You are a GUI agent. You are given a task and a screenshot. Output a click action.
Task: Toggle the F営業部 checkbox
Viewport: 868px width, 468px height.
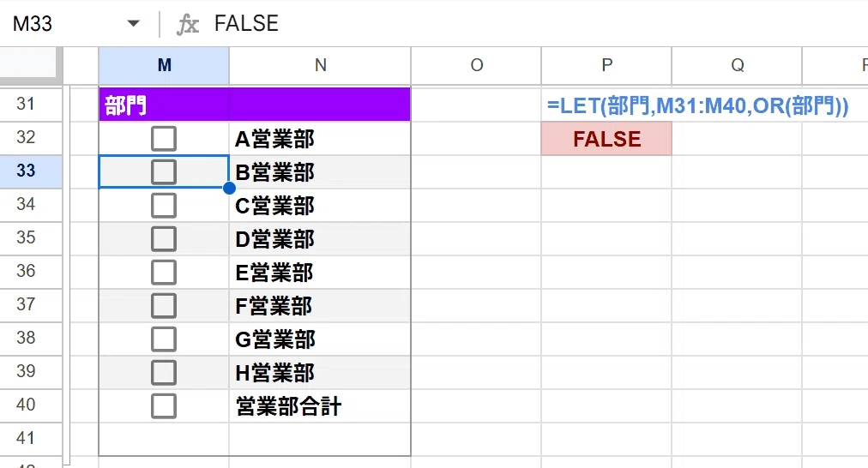164,306
